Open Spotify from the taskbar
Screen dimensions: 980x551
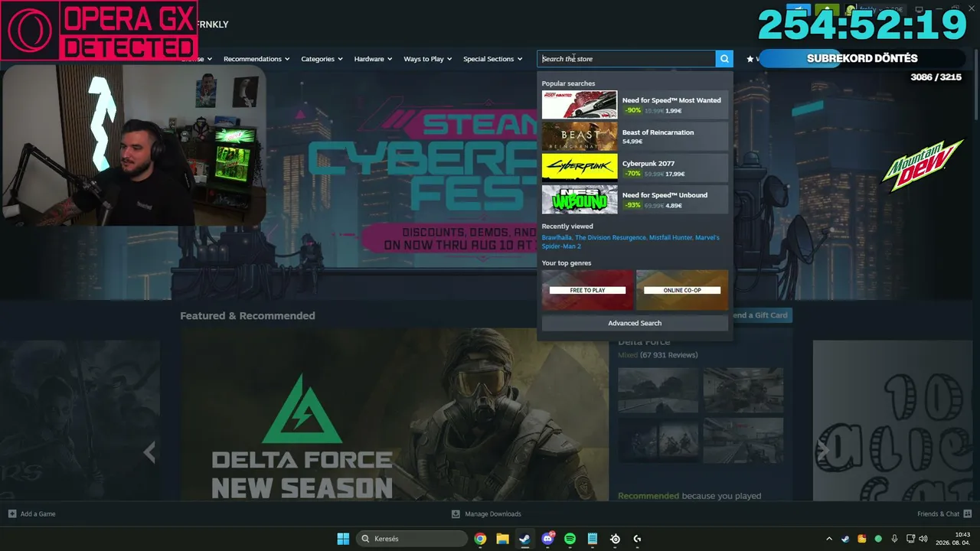coord(570,539)
